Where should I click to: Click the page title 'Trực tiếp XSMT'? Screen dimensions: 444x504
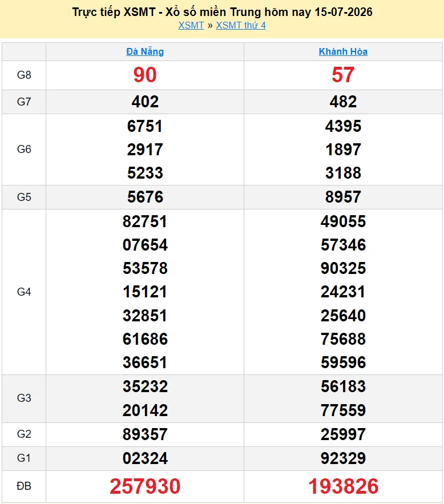[114, 12]
